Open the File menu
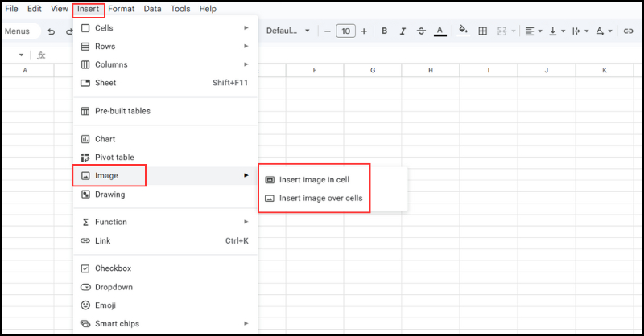 [11, 9]
